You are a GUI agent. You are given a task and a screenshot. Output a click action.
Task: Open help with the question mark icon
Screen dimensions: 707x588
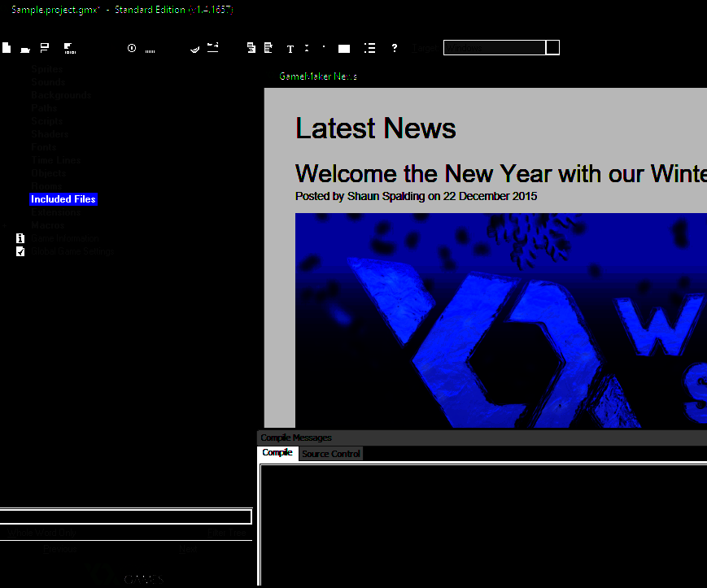pyautogui.click(x=395, y=48)
